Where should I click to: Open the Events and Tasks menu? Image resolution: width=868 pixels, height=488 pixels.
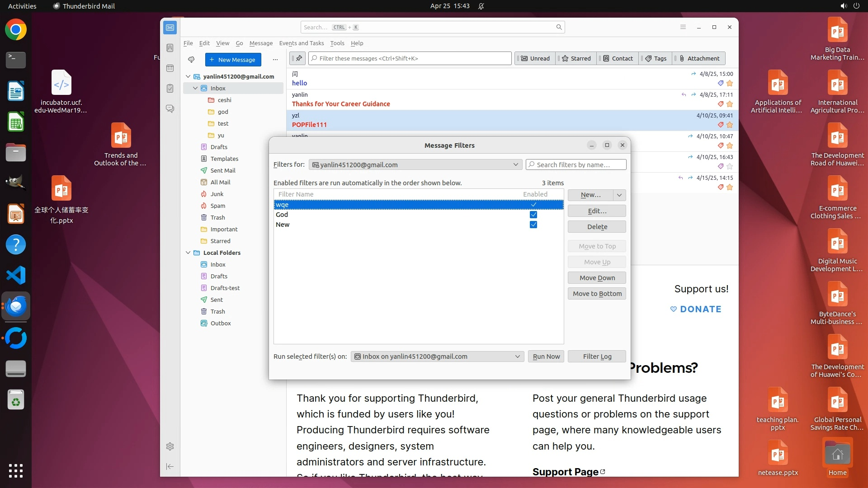(301, 43)
